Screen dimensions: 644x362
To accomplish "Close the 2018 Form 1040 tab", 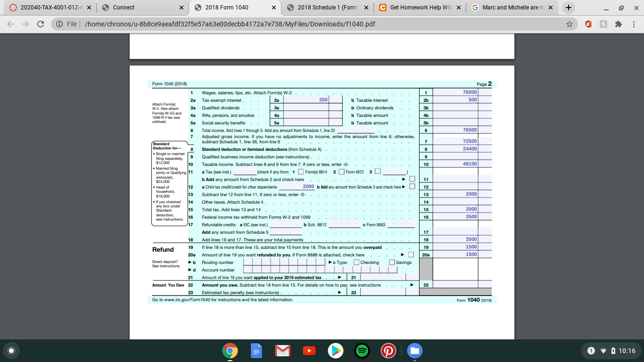I will [x=274, y=8].
